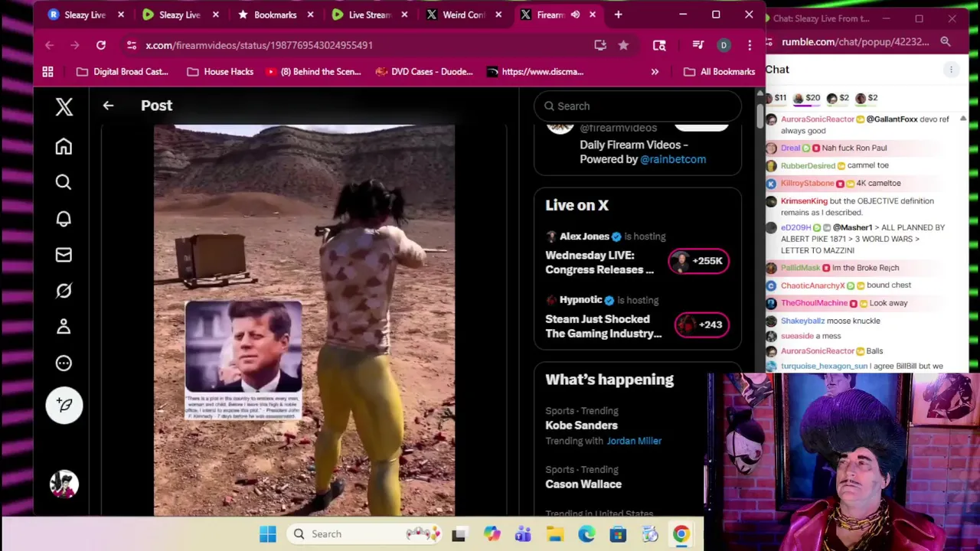The image size is (980, 551).
Task: Expand the All Bookmarks folder
Action: [x=719, y=72]
